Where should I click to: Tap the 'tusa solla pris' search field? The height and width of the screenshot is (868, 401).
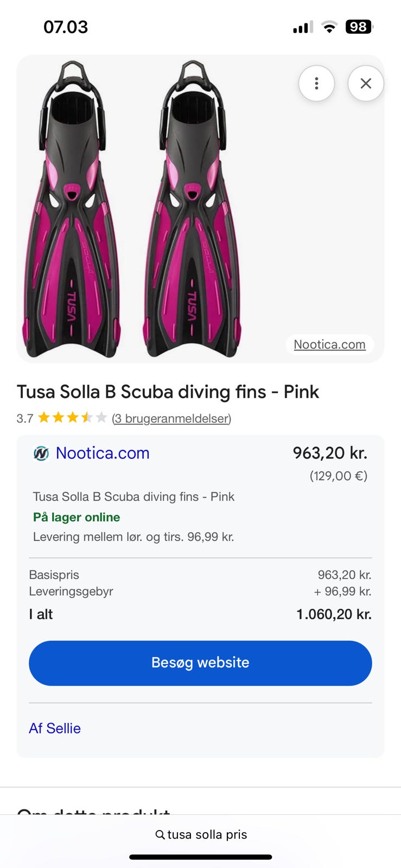(x=207, y=834)
